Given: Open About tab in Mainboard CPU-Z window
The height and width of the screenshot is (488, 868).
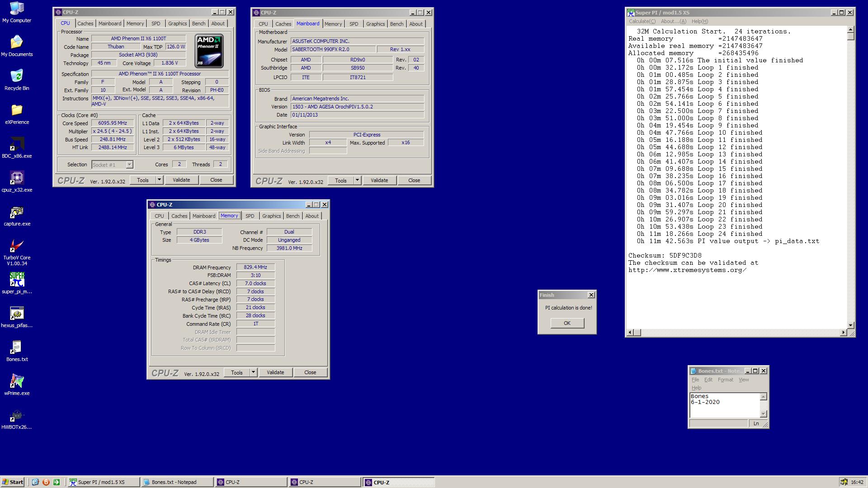Looking at the screenshot, I should tap(416, 24).
